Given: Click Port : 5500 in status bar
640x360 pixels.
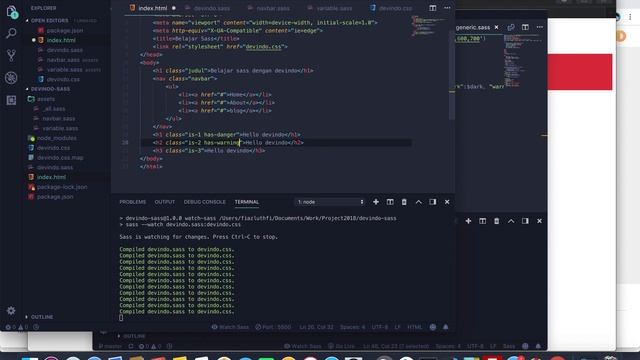Looking at the screenshot, I should pyautogui.click(x=273, y=327).
